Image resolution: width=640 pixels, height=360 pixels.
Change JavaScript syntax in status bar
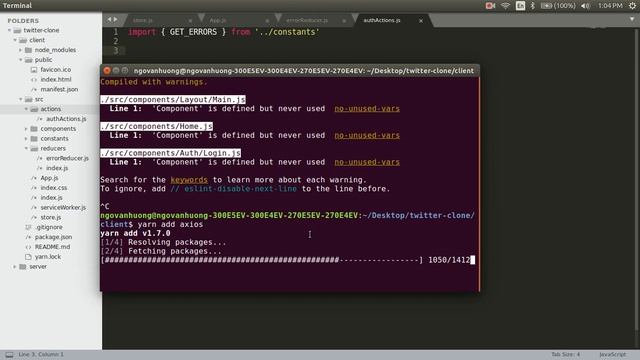click(x=613, y=355)
